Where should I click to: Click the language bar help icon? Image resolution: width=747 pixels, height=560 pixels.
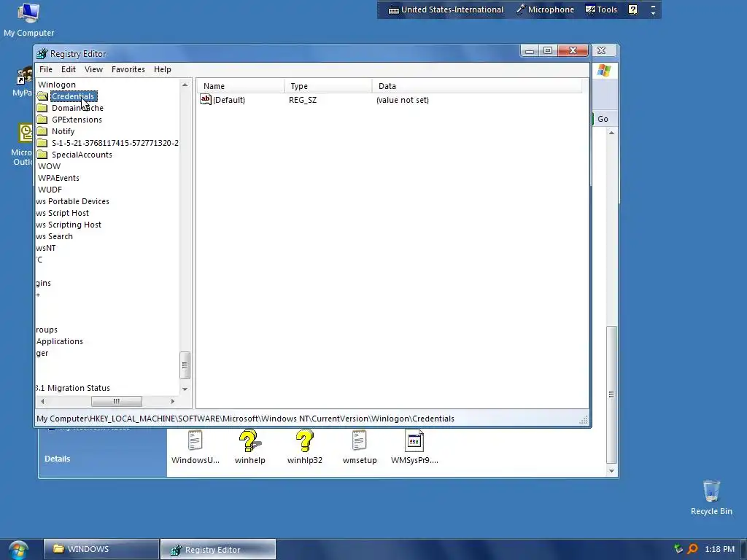point(632,9)
